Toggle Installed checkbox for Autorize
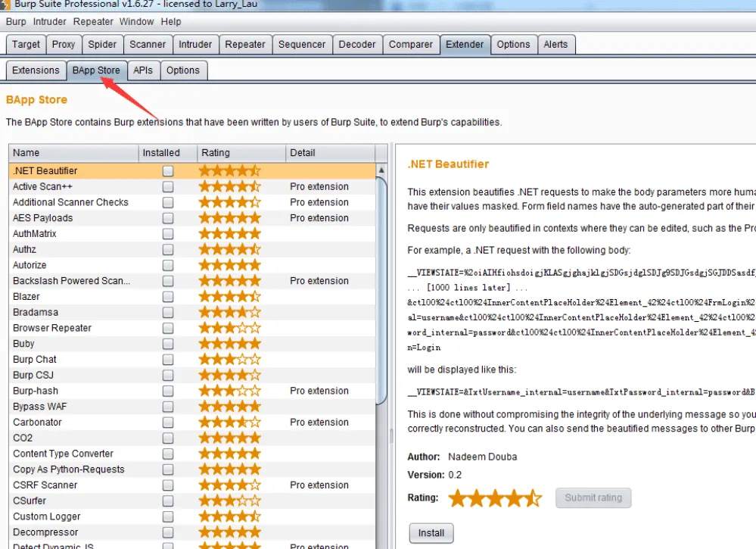 point(168,265)
